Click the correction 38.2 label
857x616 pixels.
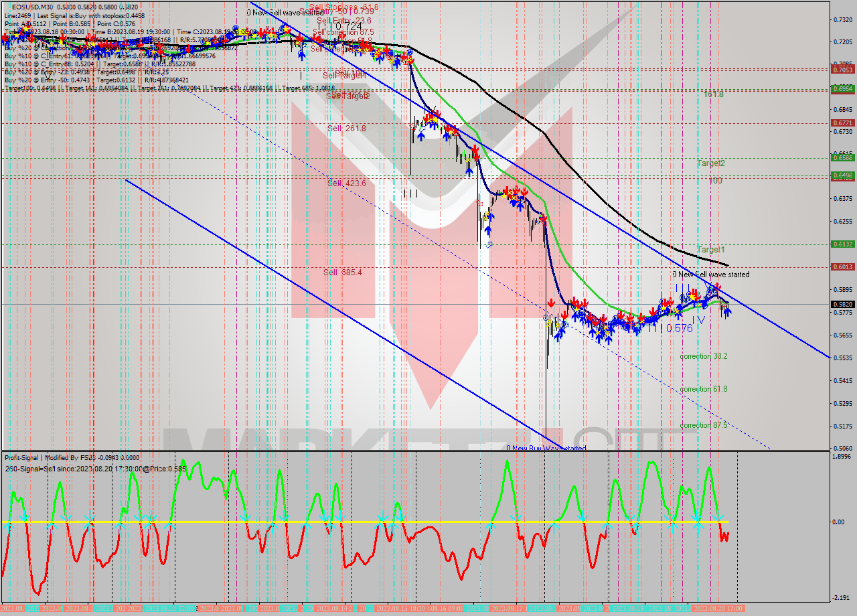[704, 356]
